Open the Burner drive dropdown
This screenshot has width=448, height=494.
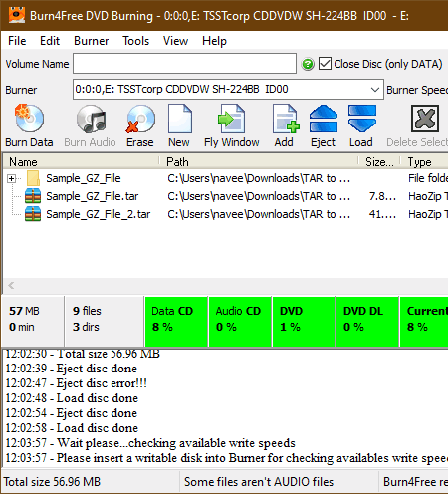(x=375, y=90)
